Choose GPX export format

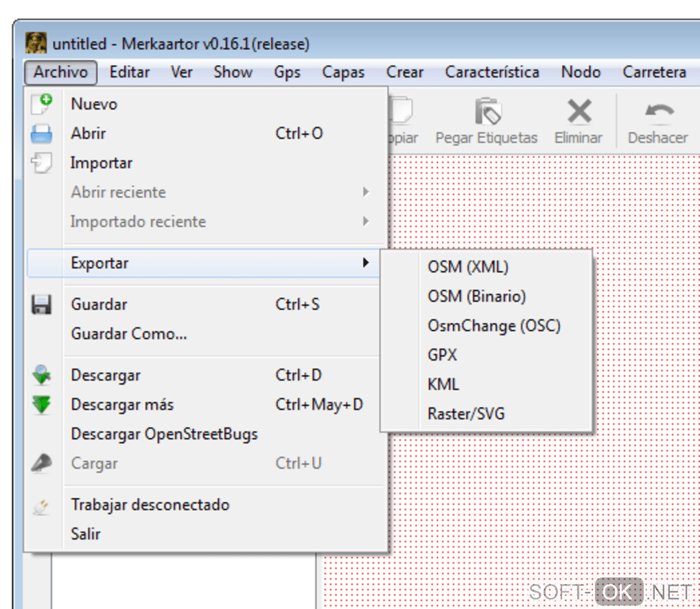tap(487, 355)
